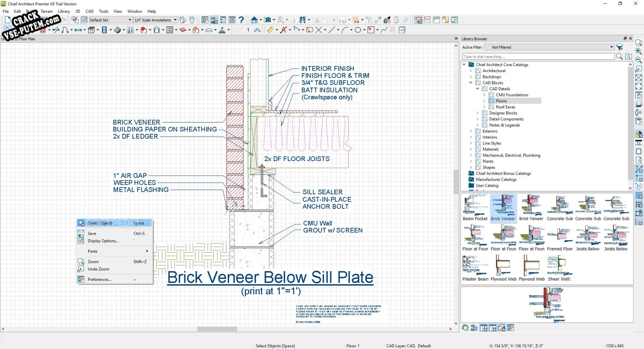Toggle the house checkbox icon on the top toolbar

click(418, 20)
